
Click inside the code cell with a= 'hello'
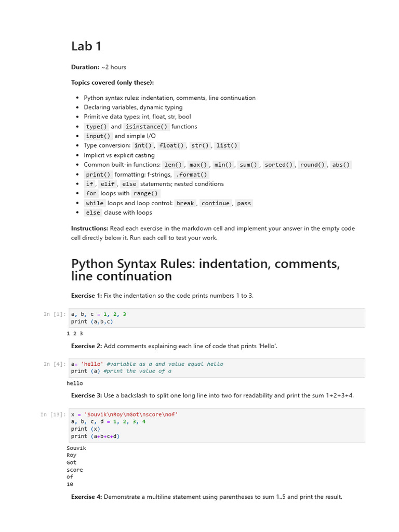click(x=217, y=367)
